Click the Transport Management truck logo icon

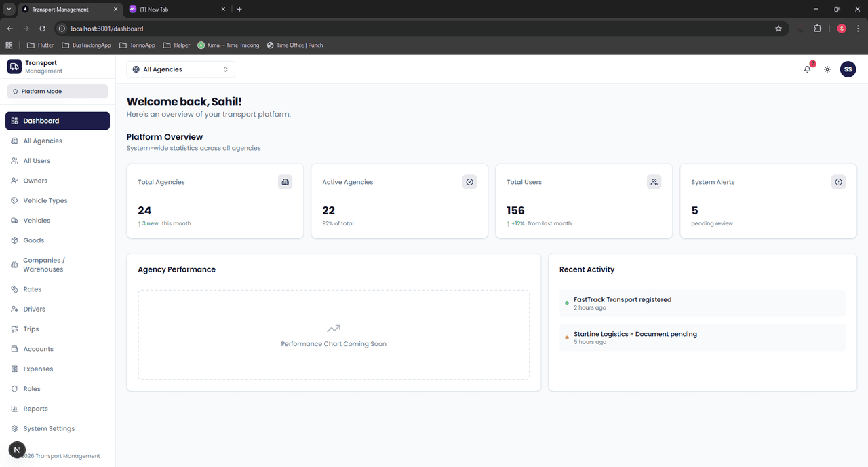[14, 67]
